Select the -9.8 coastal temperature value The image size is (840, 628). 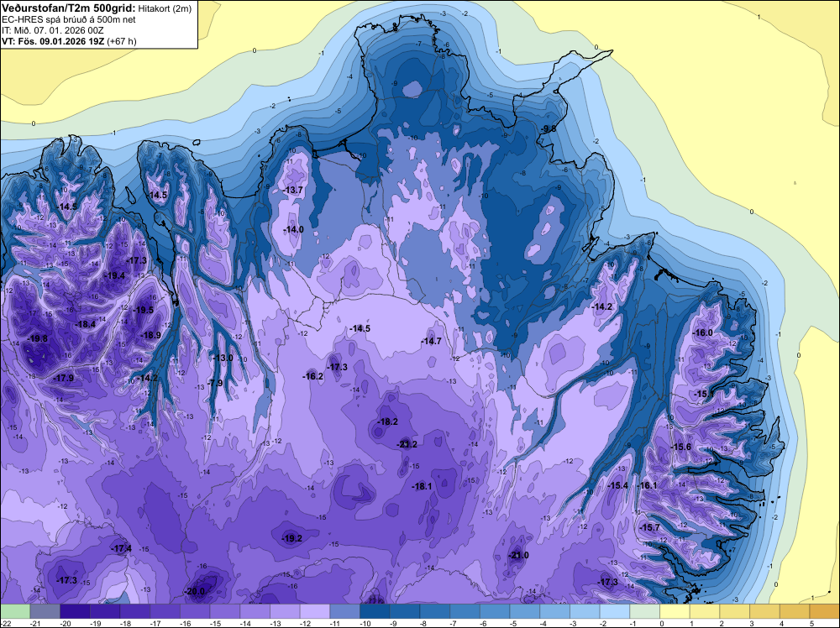(x=549, y=129)
